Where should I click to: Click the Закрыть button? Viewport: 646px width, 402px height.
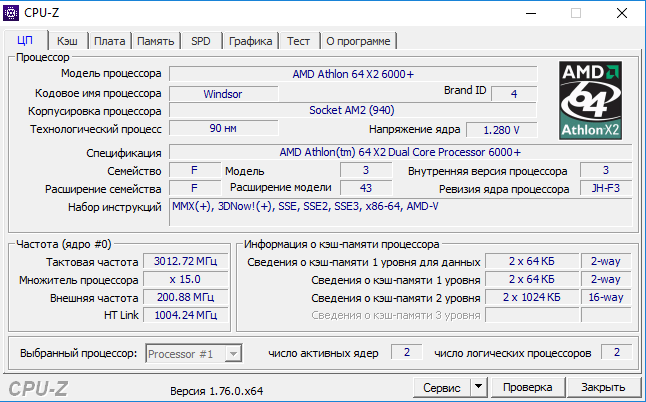pyautogui.click(x=603, y=386)
